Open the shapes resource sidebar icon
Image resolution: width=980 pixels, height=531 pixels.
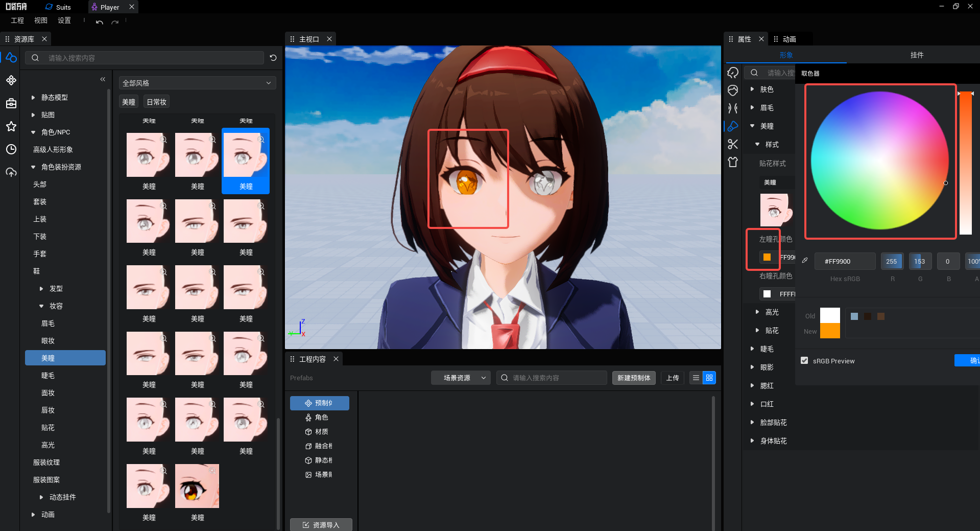click(11, 58)
